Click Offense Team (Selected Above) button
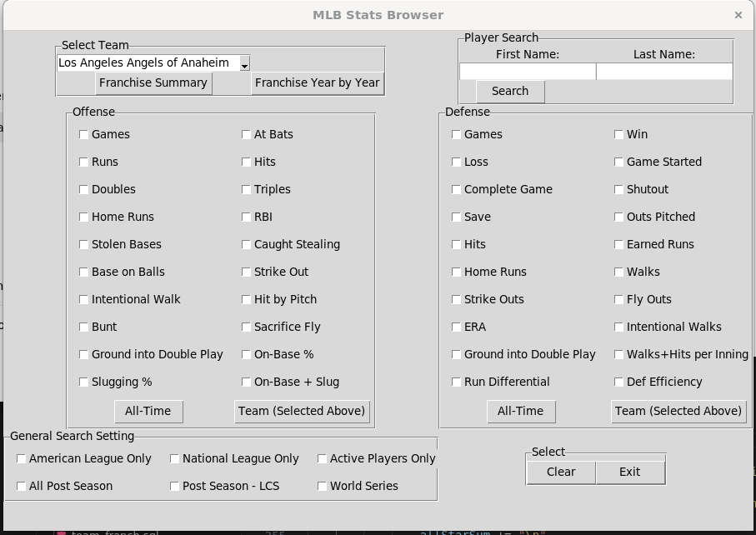The width and height of the screenshot is (756, 535). point(302,411)
